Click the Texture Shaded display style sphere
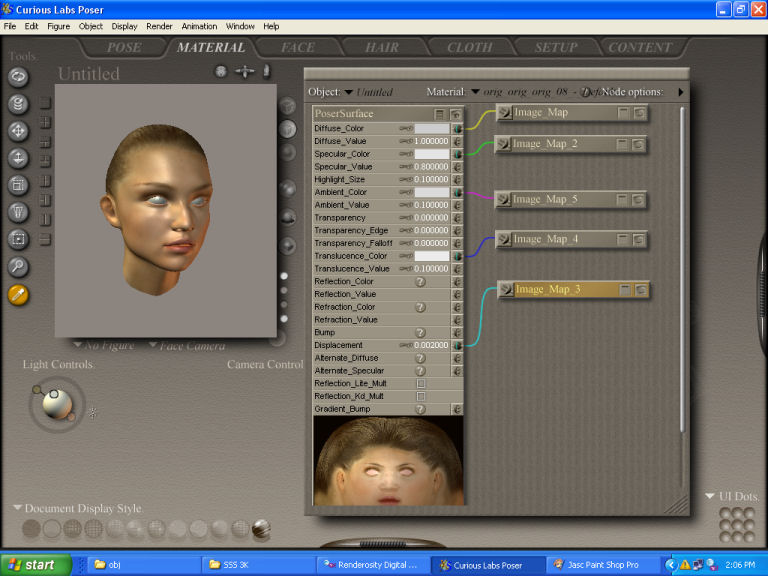This screenshot has width=768, height=576. [262, 528]
